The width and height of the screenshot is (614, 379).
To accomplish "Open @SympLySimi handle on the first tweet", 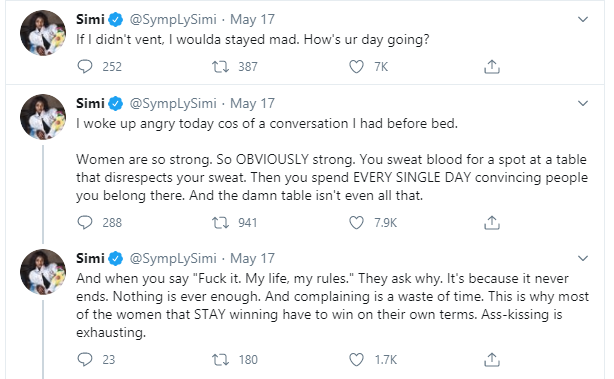I will pos(173,19).
